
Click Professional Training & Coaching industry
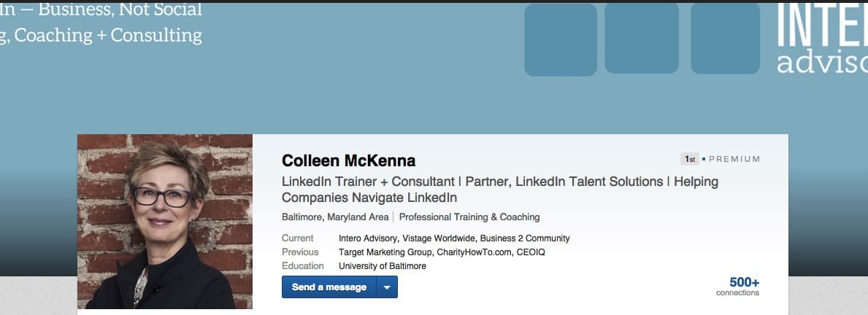(x=469, y=217)
